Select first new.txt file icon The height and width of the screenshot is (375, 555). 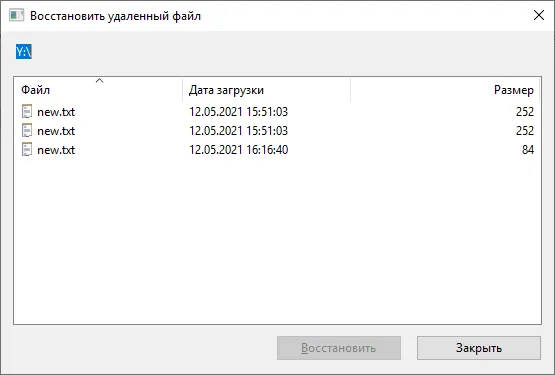click(x=27, y=111)
